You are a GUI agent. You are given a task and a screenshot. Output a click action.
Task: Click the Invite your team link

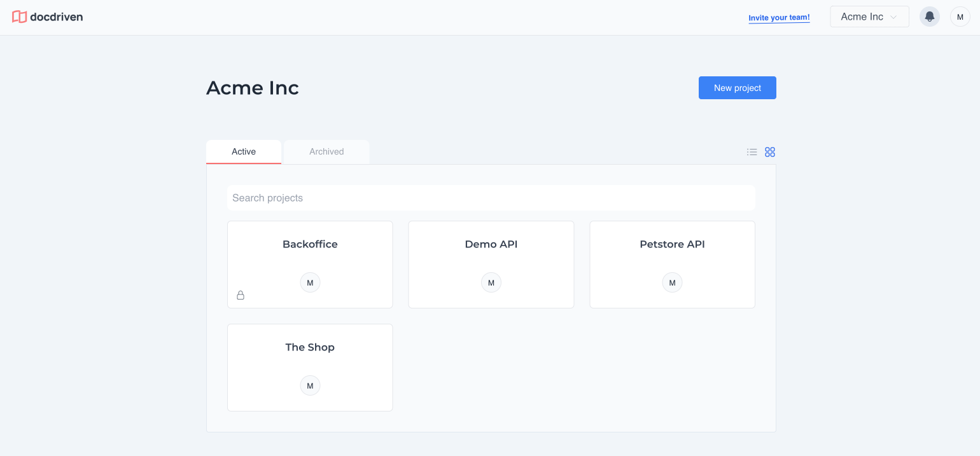pos(779,18)
